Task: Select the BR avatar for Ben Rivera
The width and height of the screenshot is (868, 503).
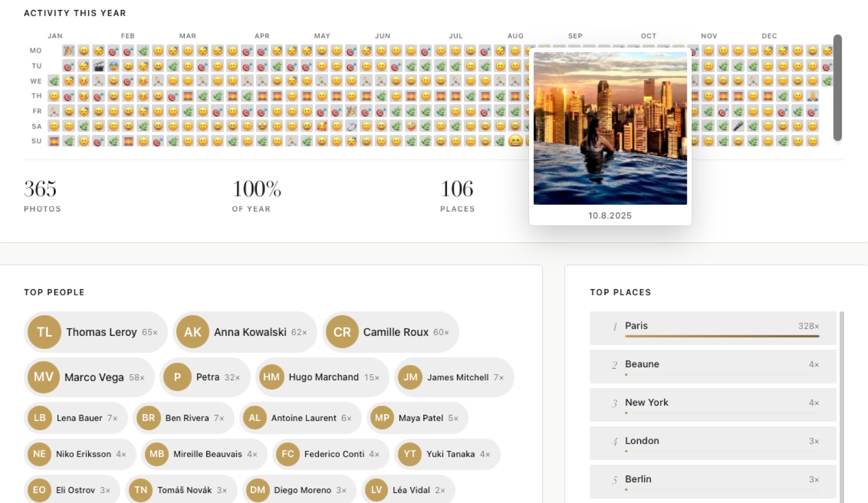Action: coord(148,418)
